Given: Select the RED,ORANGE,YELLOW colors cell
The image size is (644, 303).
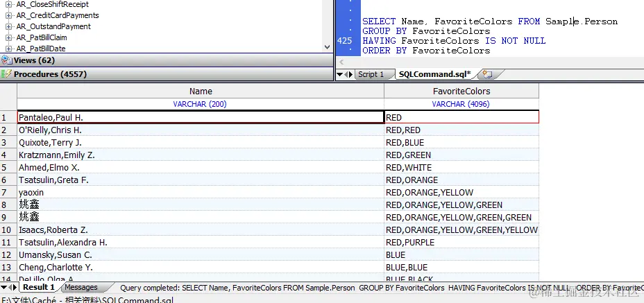Looking at the screenshot, I should click(461, 193).
